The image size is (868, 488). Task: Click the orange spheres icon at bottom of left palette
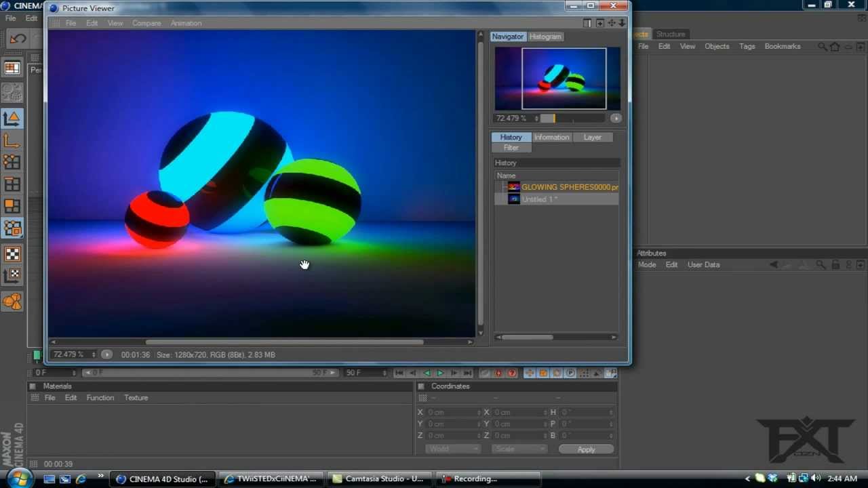12,301
